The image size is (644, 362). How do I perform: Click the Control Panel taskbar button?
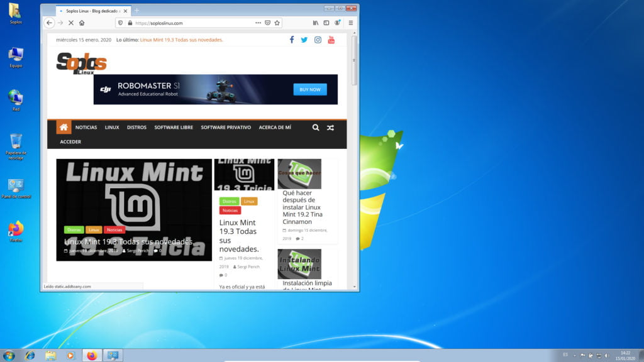[113, 356]
